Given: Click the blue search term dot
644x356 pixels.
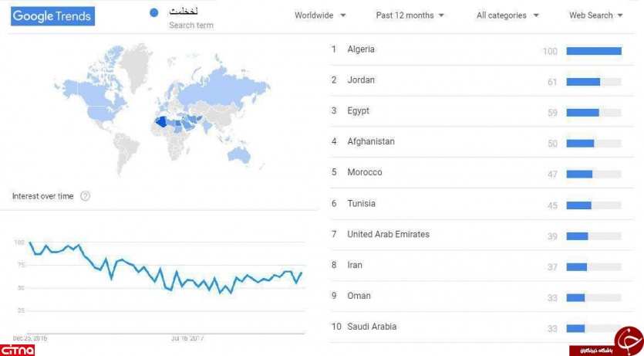Looking at the screenshot, I should (154, 13).
